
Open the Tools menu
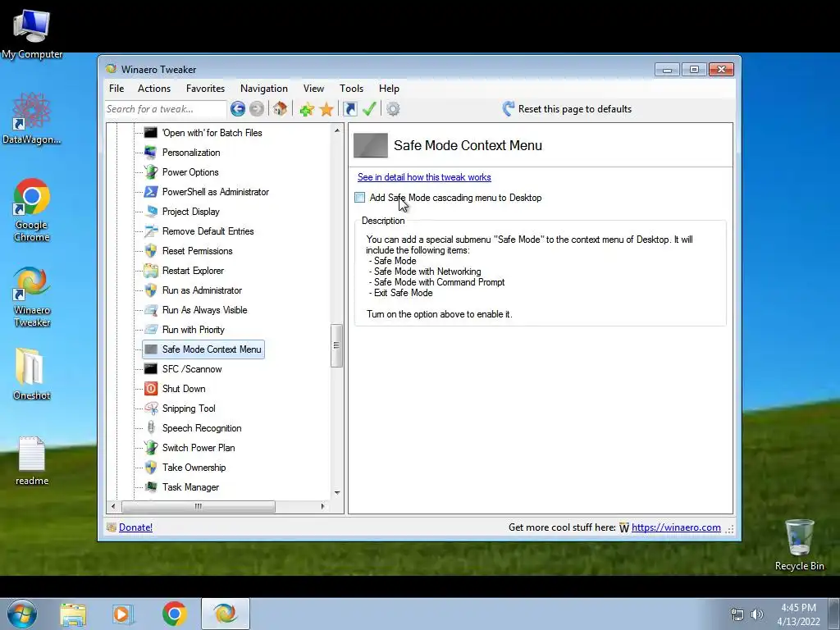click(351, 89)
